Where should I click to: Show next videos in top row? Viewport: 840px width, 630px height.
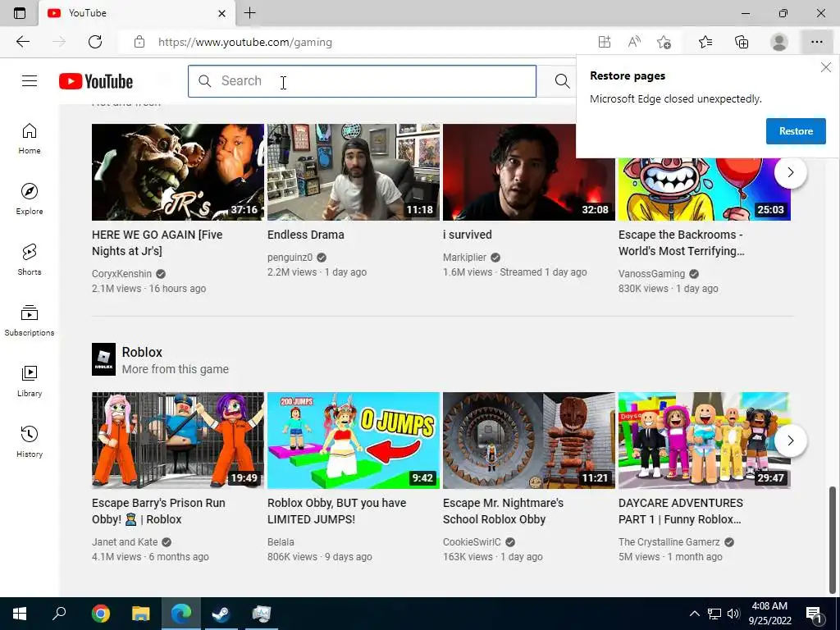coord(790,172)
